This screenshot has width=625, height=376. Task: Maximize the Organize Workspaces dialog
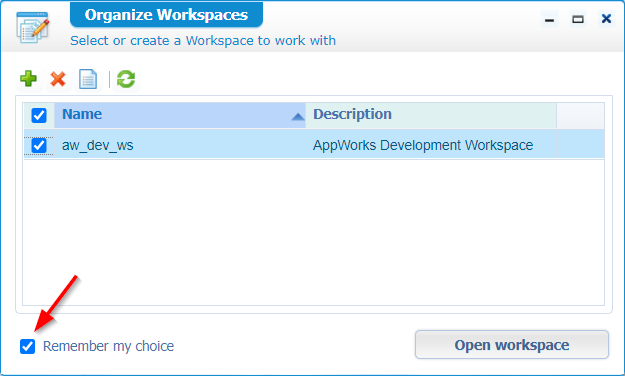coord(578,19)
